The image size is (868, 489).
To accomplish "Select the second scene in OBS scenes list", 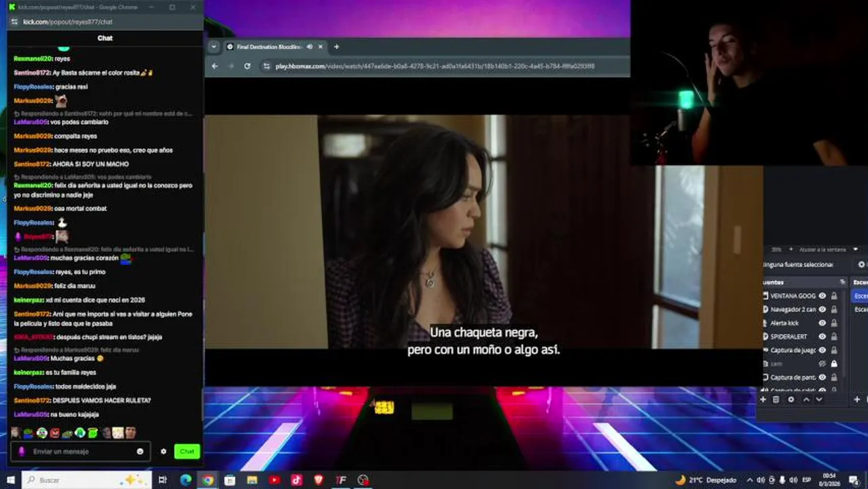I will coord(860,310).
